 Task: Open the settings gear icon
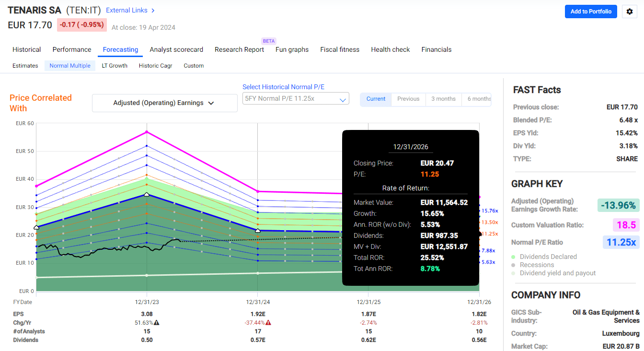coord(629,12)
